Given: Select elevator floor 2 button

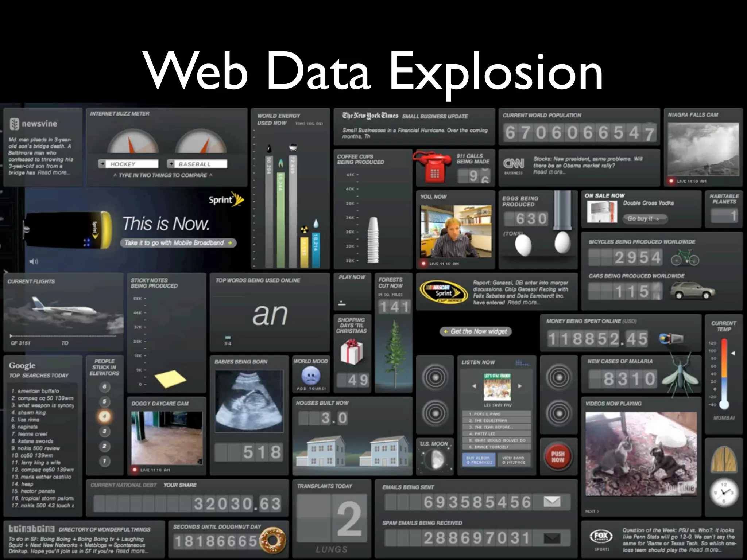Looking at the screenshot, I should [x=104, y=446].
